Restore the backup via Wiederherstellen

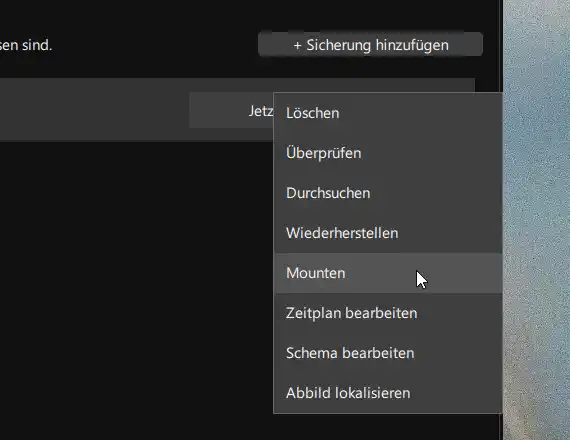click(388, 233)
